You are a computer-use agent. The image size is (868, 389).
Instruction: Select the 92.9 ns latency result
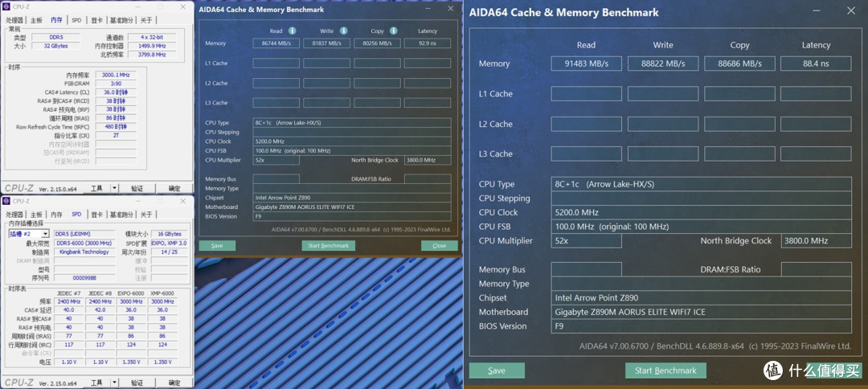click(x=428, y=43)
